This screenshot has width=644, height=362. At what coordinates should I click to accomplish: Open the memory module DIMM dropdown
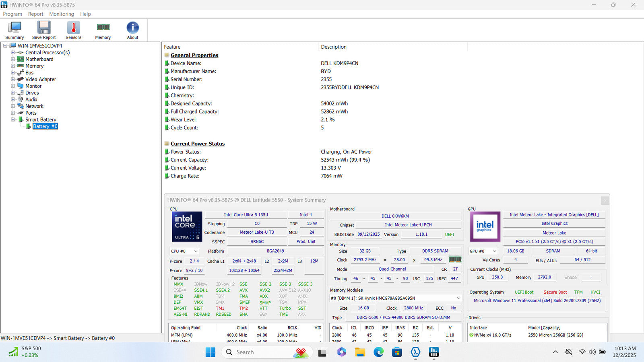click(395, 298)
